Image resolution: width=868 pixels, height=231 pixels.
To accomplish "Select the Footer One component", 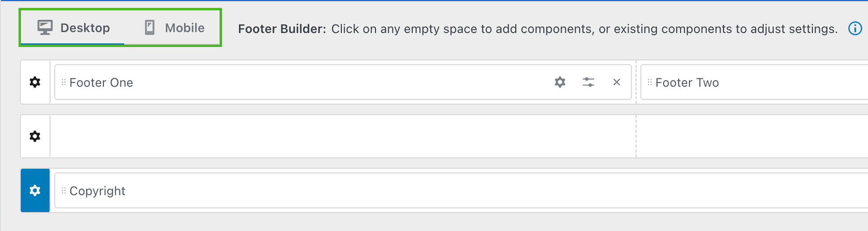I will pyautogui.click(x=101, y=83).
